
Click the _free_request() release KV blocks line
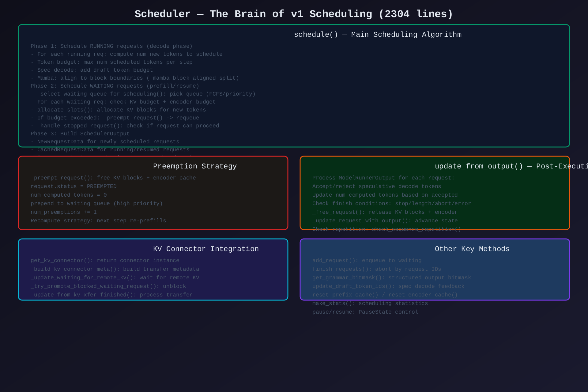(385, 212)
